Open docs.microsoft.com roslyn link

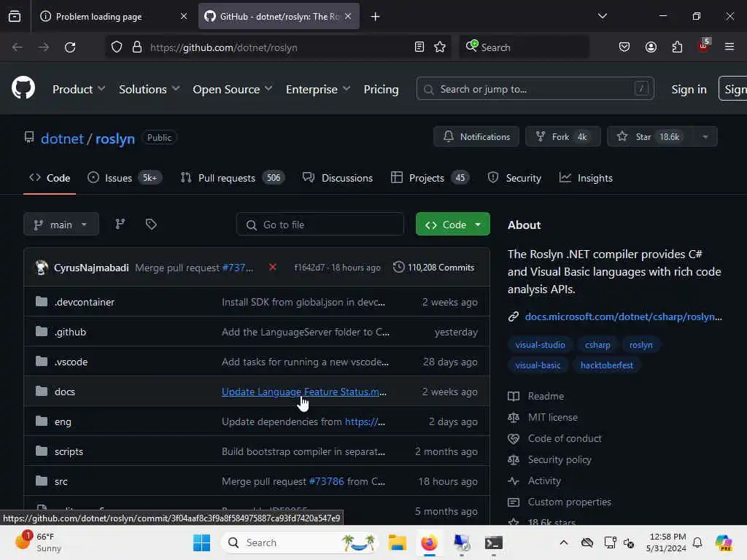tap(623, 316)
